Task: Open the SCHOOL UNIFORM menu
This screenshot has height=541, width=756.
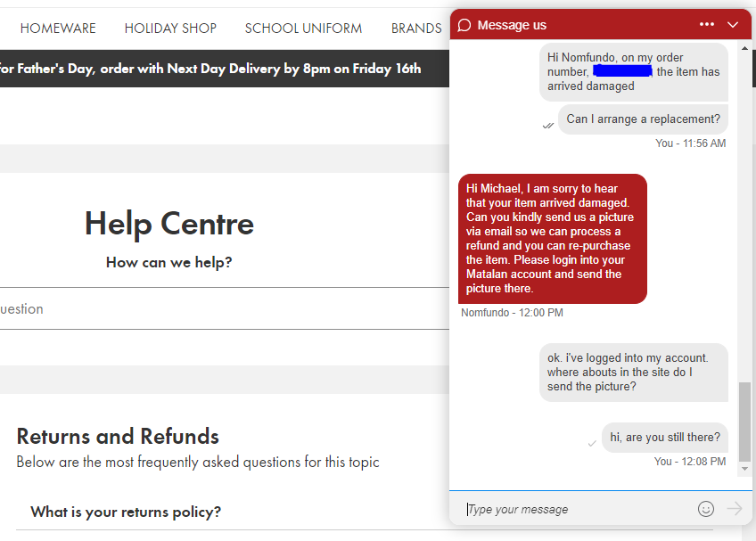Action: (x=303, y=29)
